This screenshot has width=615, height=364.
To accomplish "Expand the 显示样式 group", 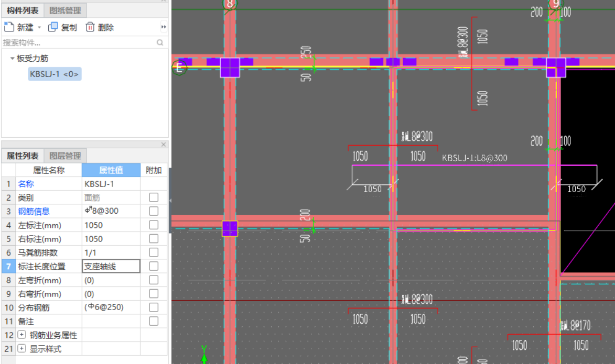I will click(22, 349).
